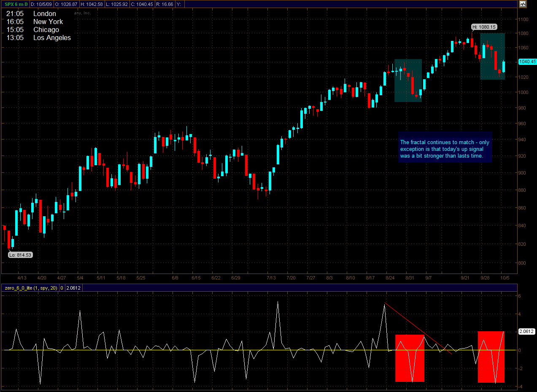Click the Hi: 1080.15 price bubble
The width and height of the screenshot is (537, 392).
point(481,27)
